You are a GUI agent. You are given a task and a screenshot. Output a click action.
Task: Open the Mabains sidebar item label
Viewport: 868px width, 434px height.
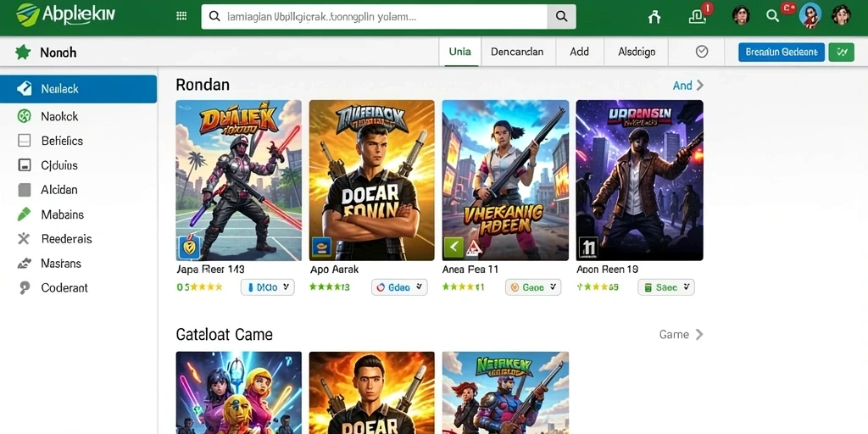[63, 214]
